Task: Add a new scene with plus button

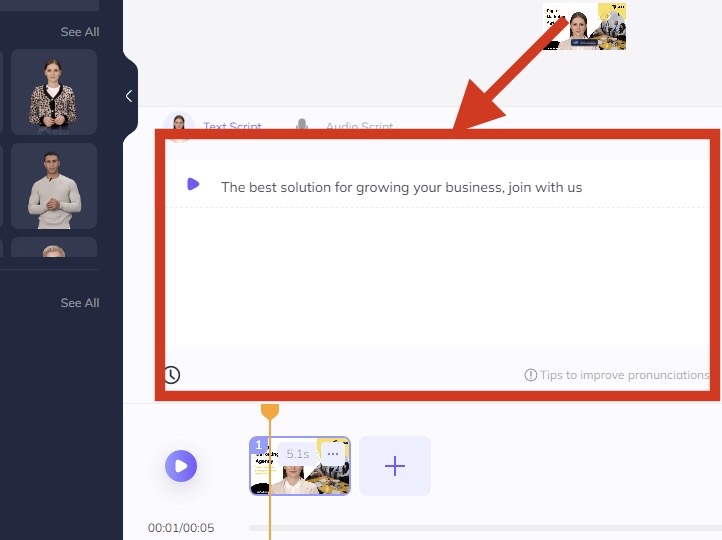Action: pos(395,466)
